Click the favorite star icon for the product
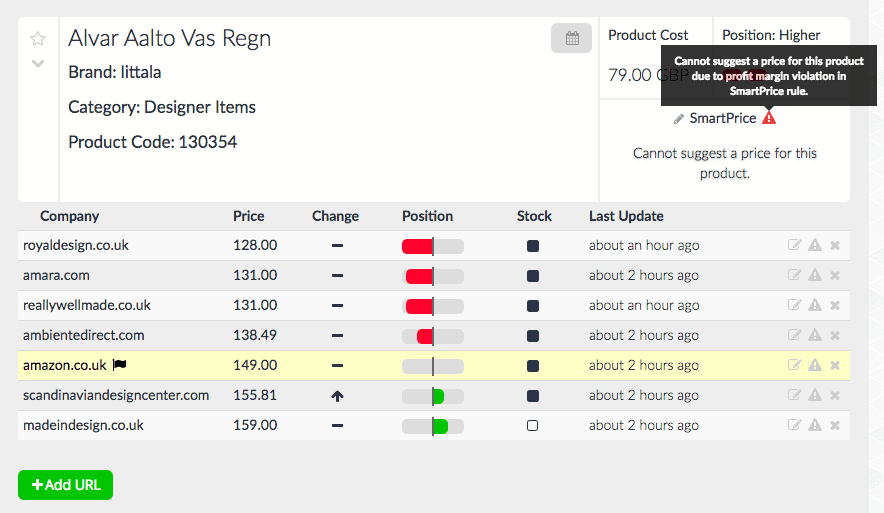Viewport: 884px width, 513px height. tap(38, 39)
